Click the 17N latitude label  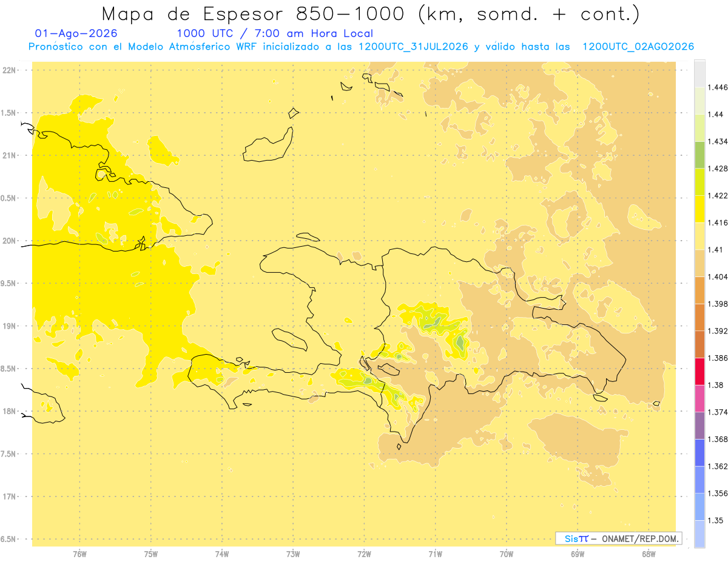[9, 497]
